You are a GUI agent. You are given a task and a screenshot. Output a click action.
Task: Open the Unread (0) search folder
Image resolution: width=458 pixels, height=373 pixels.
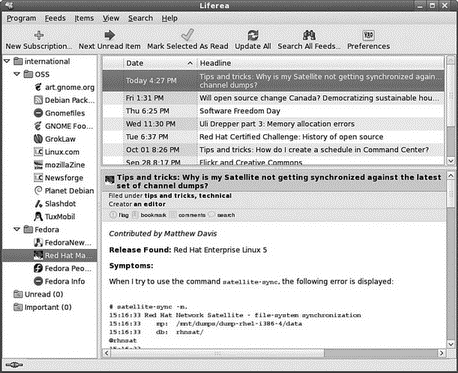38,294
